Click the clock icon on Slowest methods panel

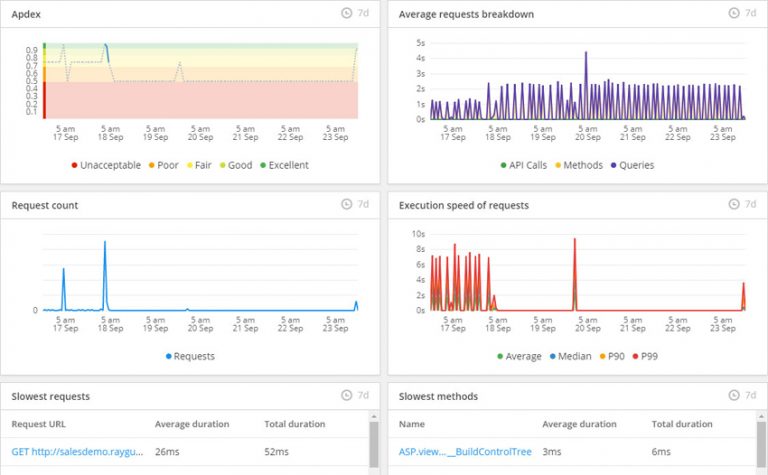[x=734, y=395]
